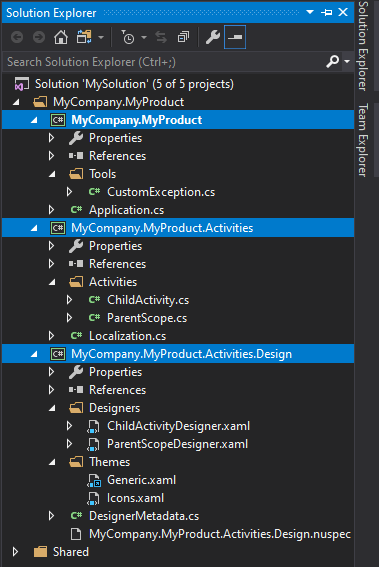
Task: Expand the Shared solution folder
Action: point(15,552)
